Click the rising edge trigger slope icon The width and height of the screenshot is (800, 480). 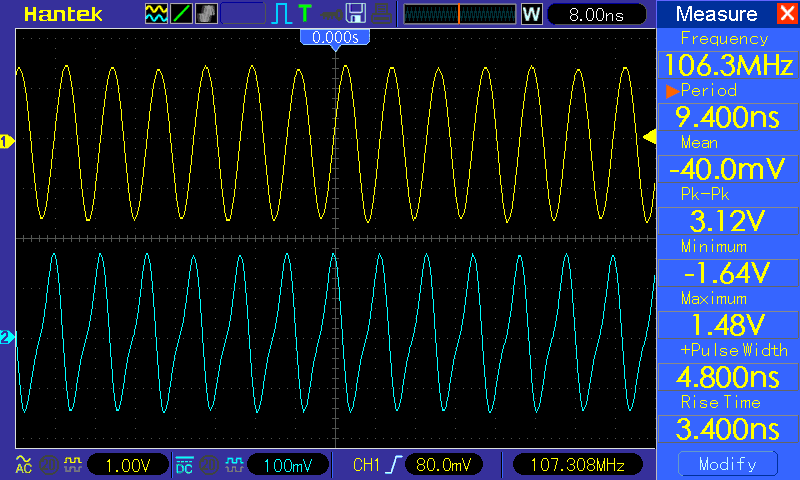392,464
